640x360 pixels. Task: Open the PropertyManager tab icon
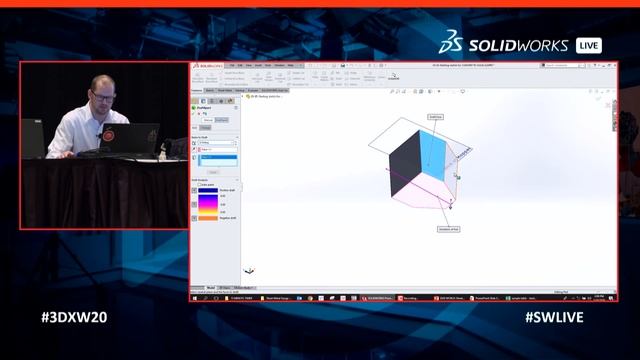[x=204, y=101]
